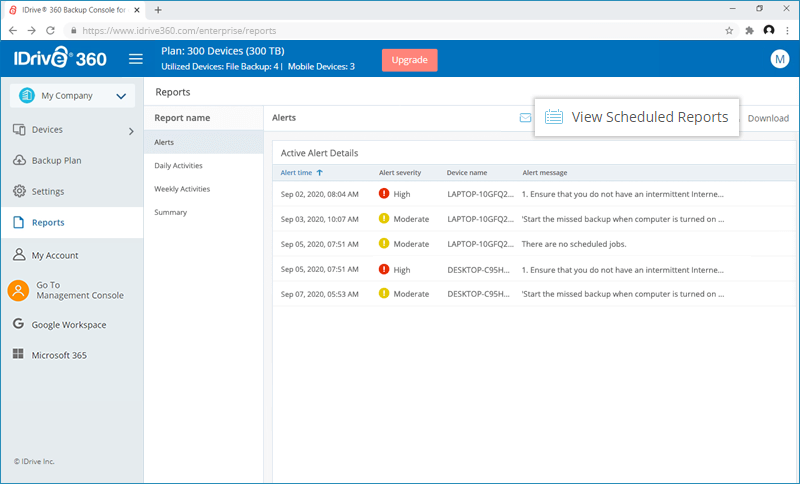Click View Scheduled Reports

tap(637, 117)
